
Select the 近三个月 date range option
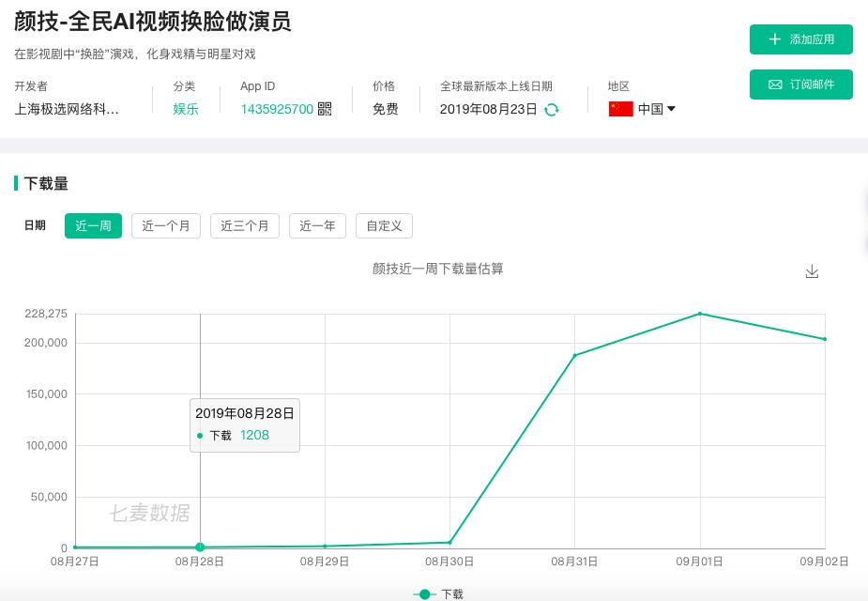[244, 225]
